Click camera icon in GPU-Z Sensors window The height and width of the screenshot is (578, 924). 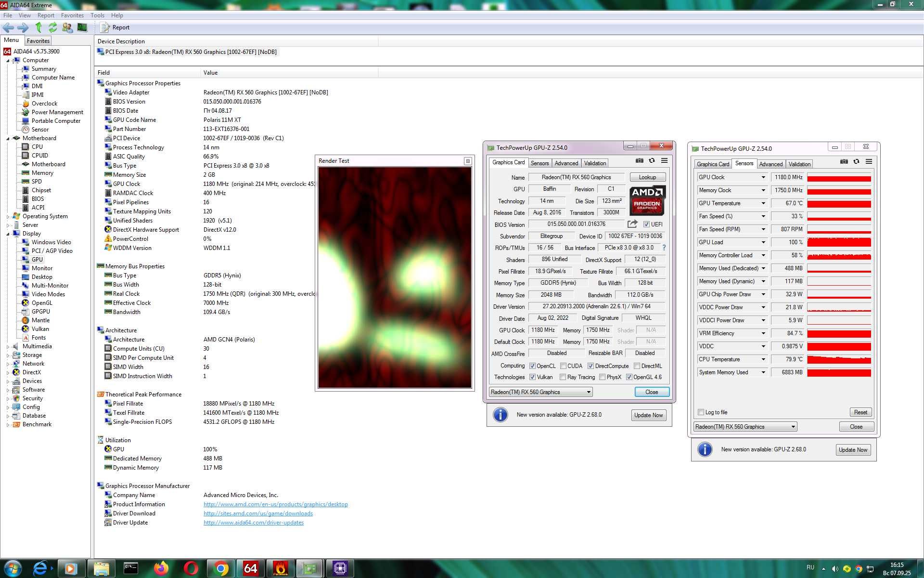pos(844,162)
